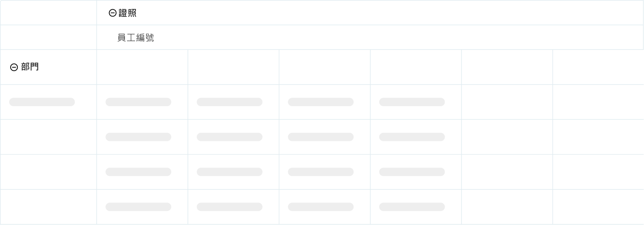The width and height of the screenshot is (644, 225).
Task: Select the 證照 column header label
Action: click(x=127, y=13)
